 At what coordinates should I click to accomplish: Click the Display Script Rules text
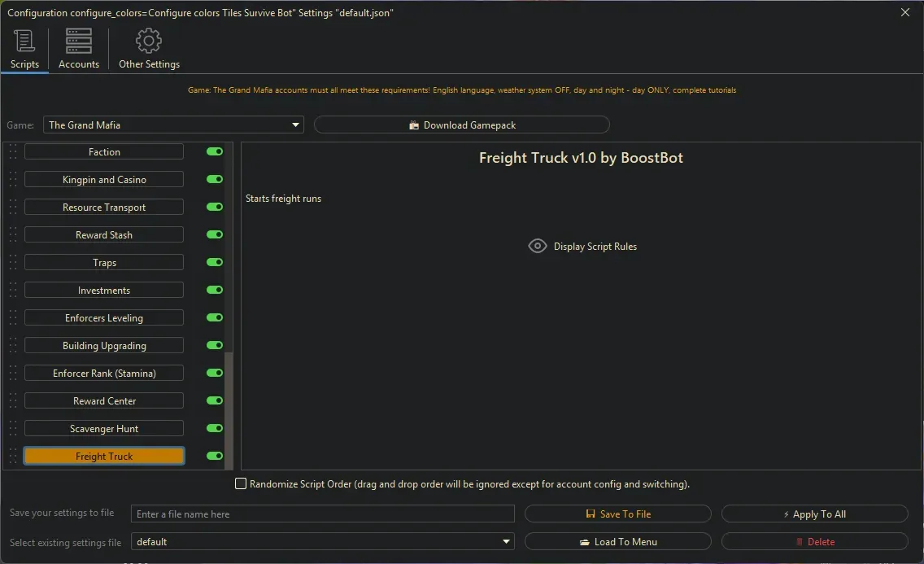(x=595, y=247)
